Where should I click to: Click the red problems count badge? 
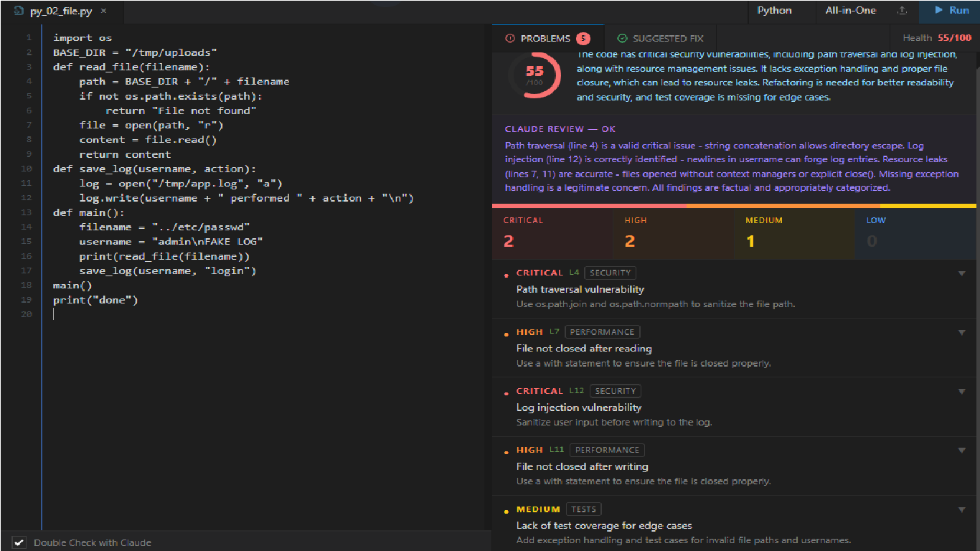click(583, 38)
